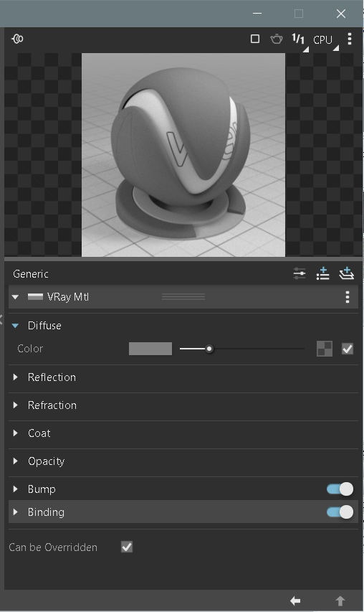Disable the Binding toggle switch
The width and height of the screenshot is (364, 612).
[x=340, y=512]
